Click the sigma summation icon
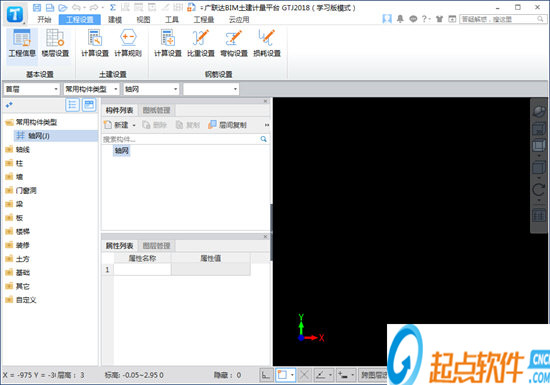The image size is (550, 385). [x=113, y=7]
